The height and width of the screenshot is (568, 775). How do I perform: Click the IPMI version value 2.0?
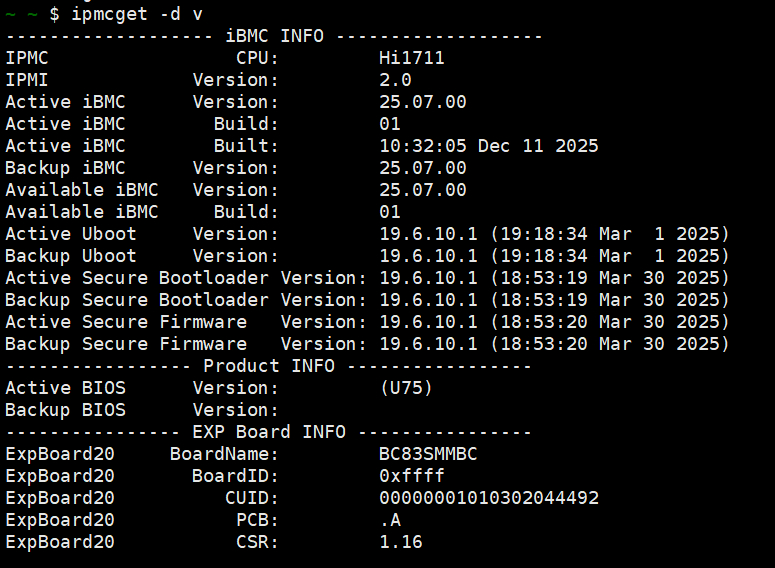(395, 80)
